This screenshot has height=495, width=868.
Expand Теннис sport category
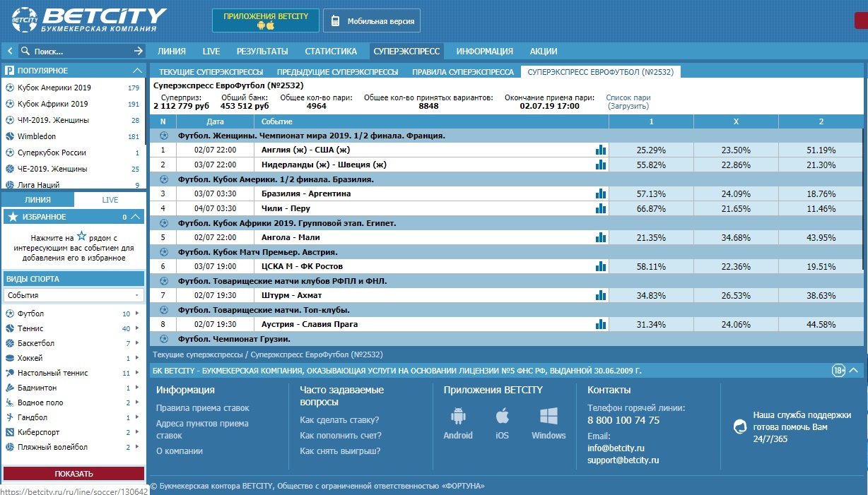coord(137,328)
